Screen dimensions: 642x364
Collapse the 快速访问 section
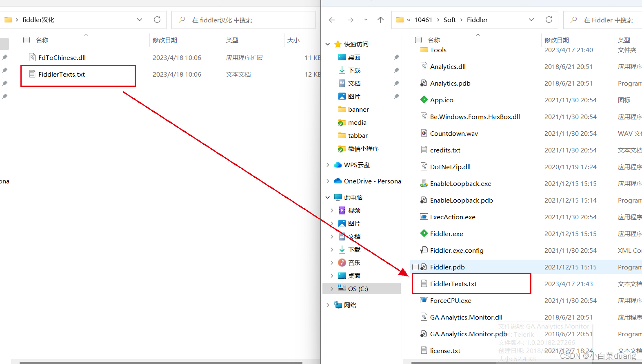coord(328,44)
